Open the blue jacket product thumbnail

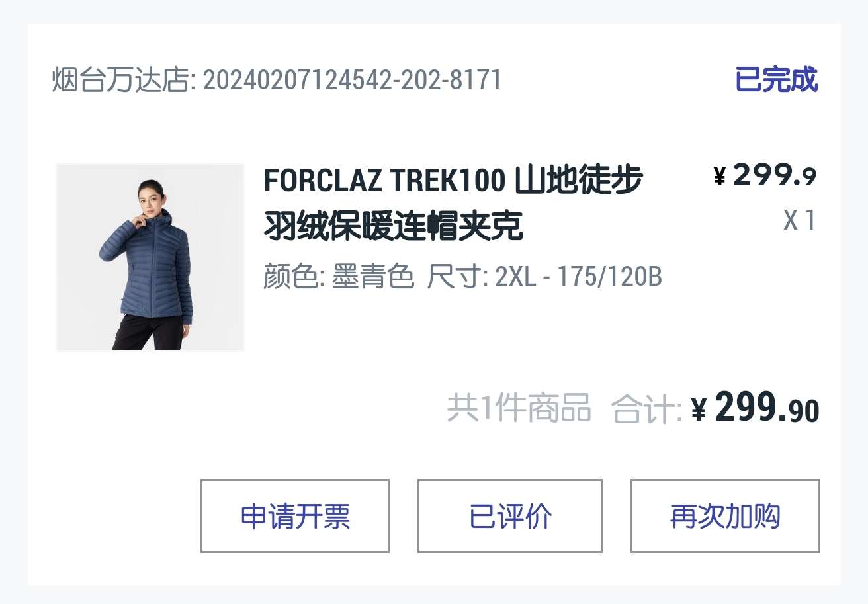tap(150, 257)
